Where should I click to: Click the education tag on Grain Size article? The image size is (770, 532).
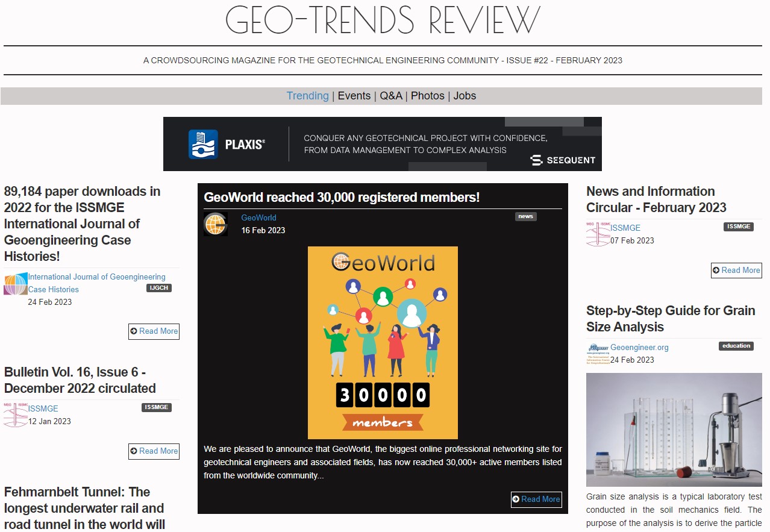[x=736, y=346]
